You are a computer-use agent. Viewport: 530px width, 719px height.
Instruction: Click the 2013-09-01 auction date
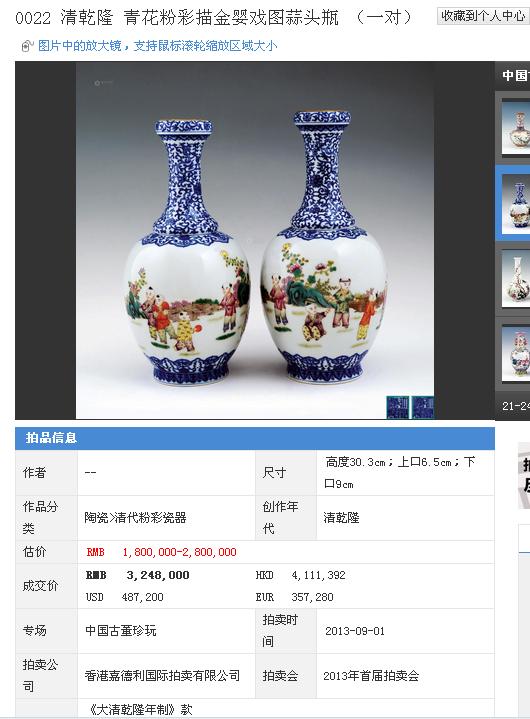[x=355, y=631]
